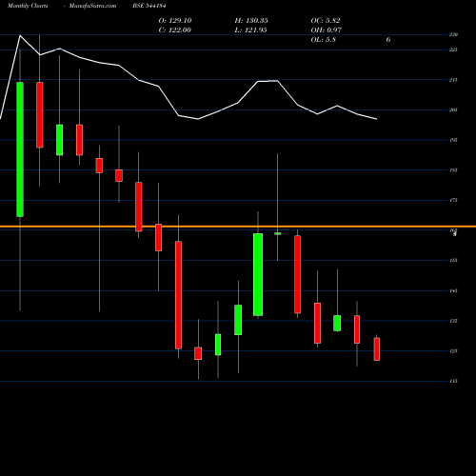Click the tall first green candle body
This screenshot has width=476, height=476.
click(20, 149)
